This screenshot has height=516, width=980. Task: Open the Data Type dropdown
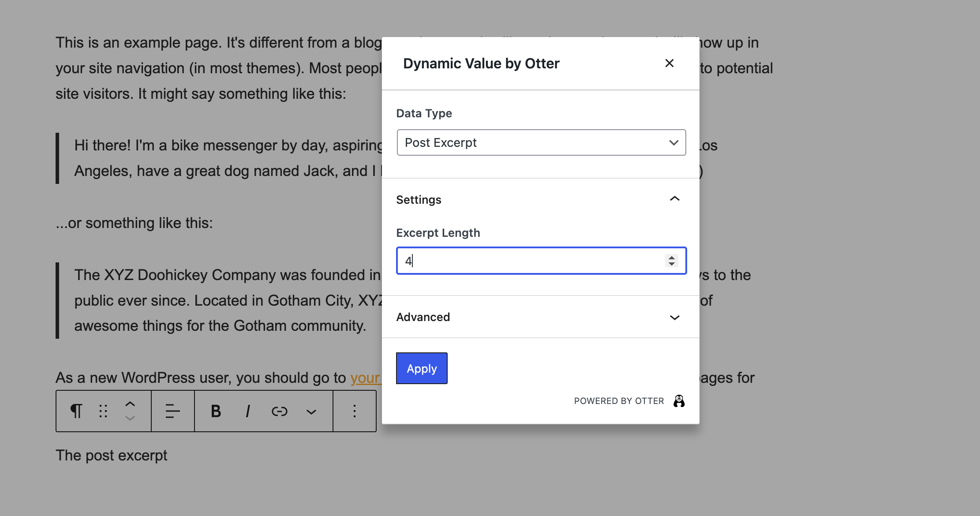click(x=541, y=142)
